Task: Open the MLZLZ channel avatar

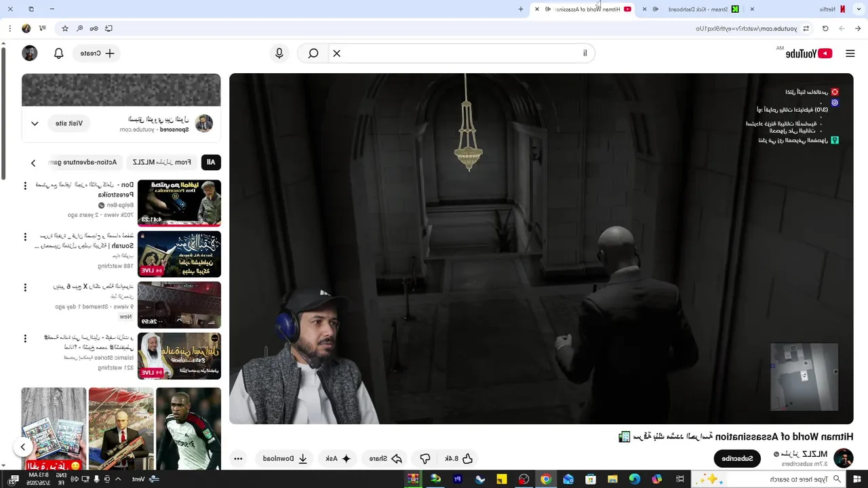Action: point(843,458)
